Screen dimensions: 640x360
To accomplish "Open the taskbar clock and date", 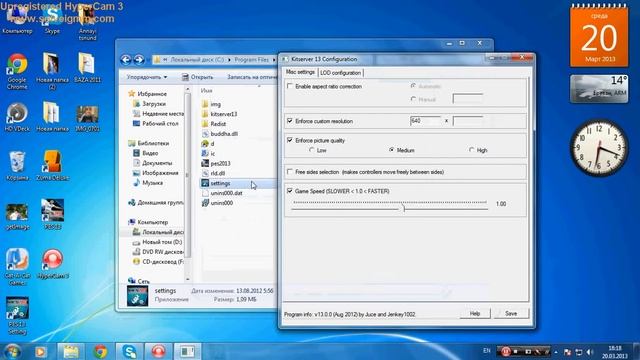I will point(616,352).
